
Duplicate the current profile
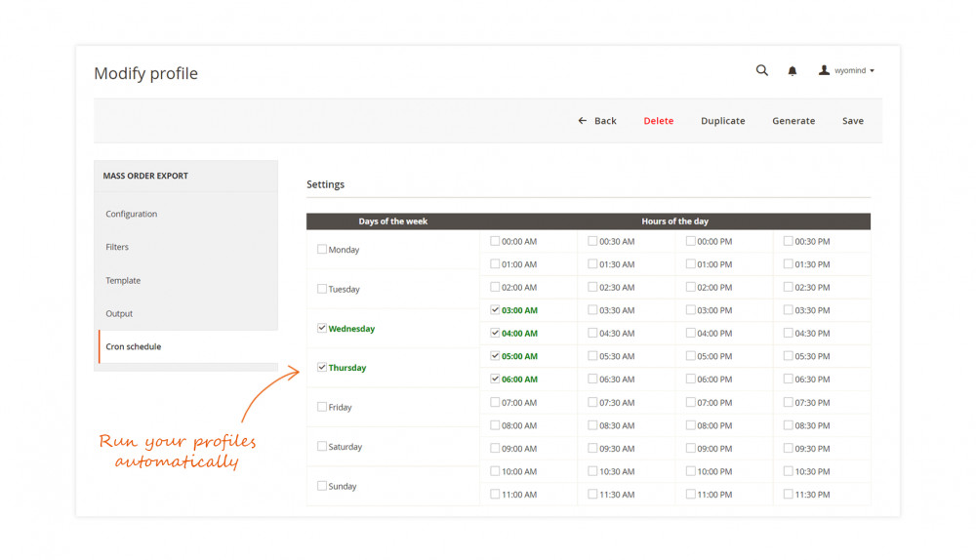[x=722, y=121]
